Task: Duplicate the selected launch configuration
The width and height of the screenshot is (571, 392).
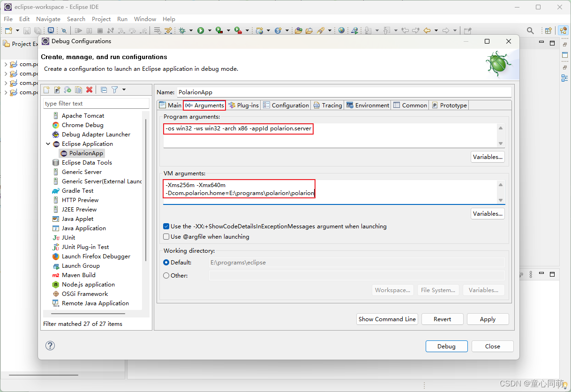Action: pyautogui.click(x=79, y=90)
